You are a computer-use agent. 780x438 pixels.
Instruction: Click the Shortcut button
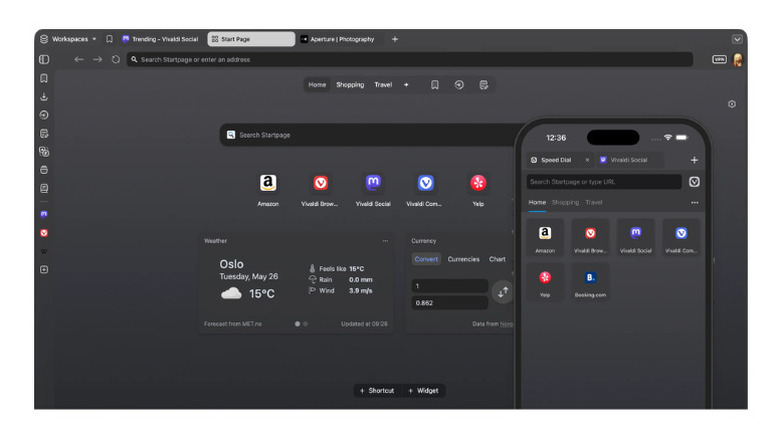tap(377, 391)
